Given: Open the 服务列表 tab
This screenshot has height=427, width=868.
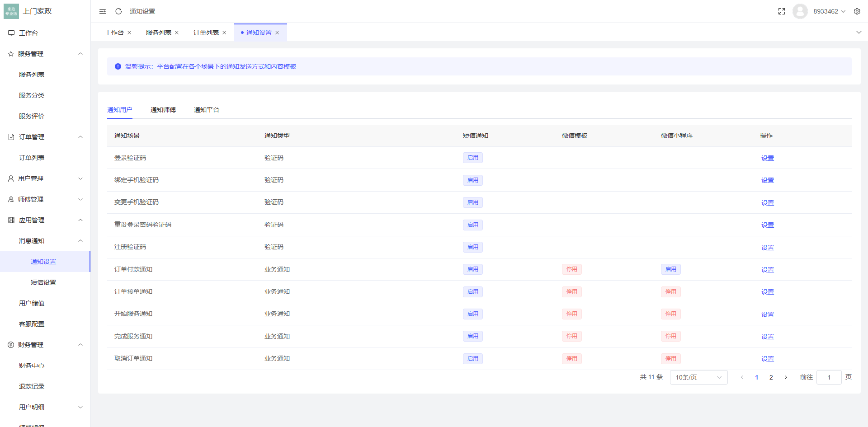Looking at the screenshot, I should 158,32.
